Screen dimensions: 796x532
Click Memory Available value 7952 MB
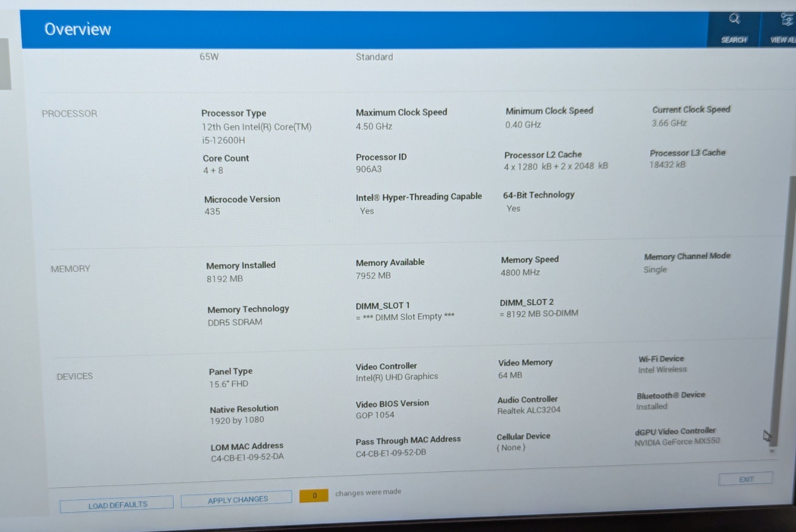[x=373, y=275]
